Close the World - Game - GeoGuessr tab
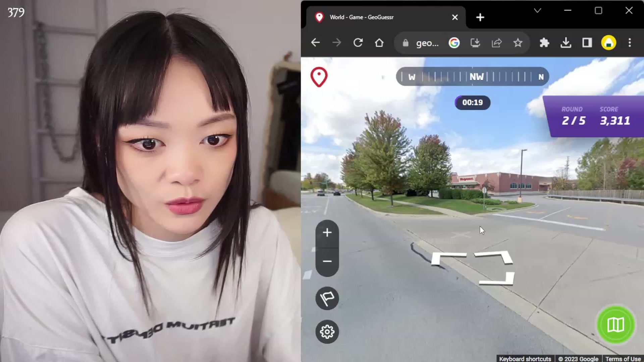The height and width of the screenshot is (362, 644). [455, 17]
